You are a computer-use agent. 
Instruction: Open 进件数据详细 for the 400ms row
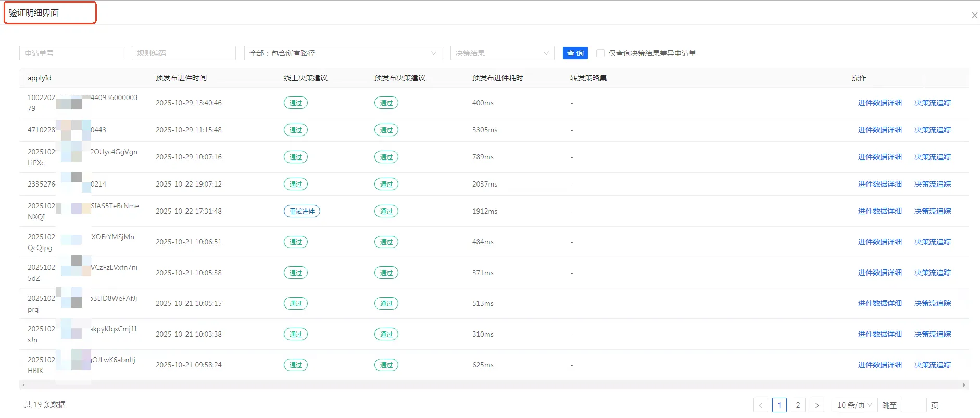[x=880, y=103]
